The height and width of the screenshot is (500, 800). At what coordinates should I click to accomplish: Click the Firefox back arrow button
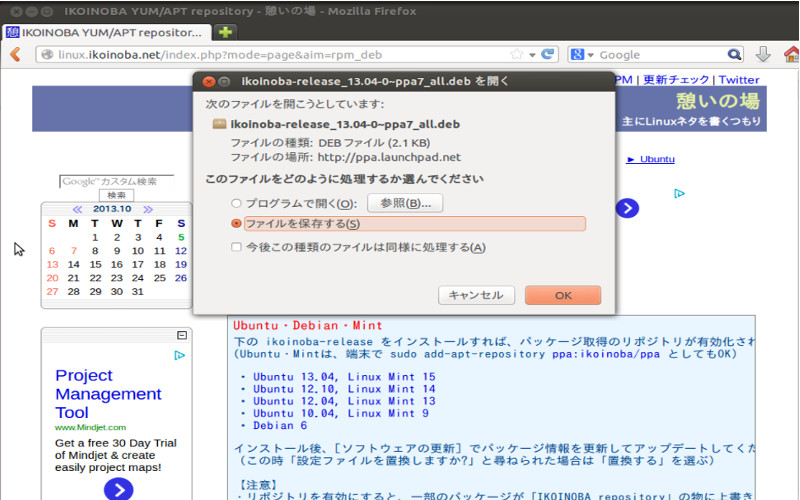tap(16, 54)
